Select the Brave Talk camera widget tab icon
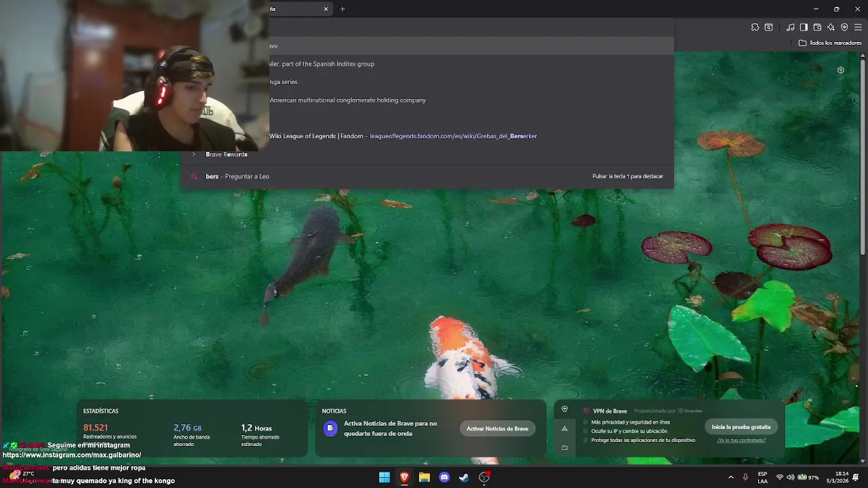The image size is (868, 488). click(x=564, y=447)
